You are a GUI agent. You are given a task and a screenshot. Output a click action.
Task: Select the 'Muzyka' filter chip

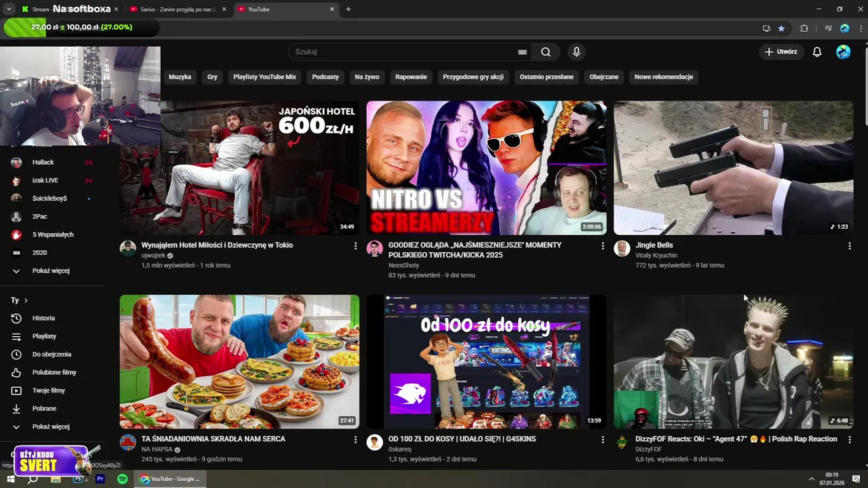(180, 77)
